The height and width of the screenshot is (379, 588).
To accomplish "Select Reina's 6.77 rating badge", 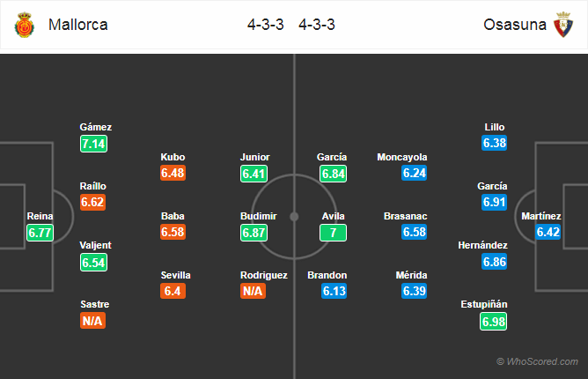I will (40, 233).
